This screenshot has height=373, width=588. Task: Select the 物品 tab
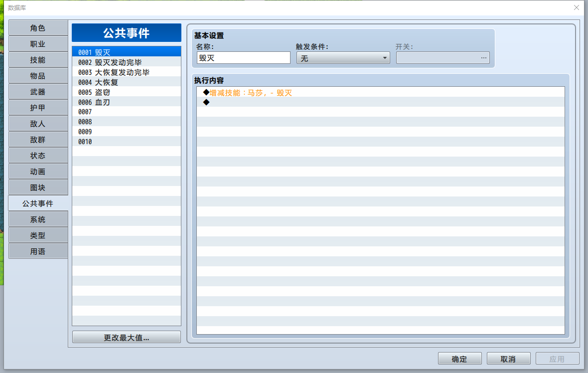(x=38, y=76)
